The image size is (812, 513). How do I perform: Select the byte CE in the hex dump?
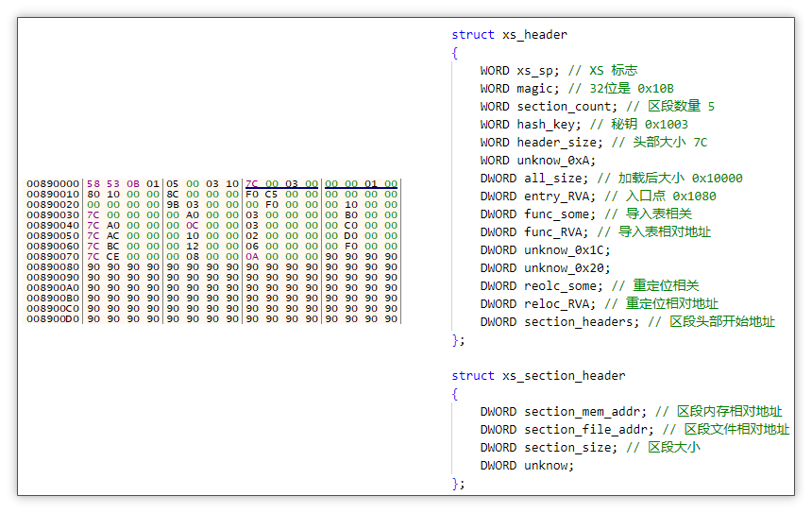(113, 257)
